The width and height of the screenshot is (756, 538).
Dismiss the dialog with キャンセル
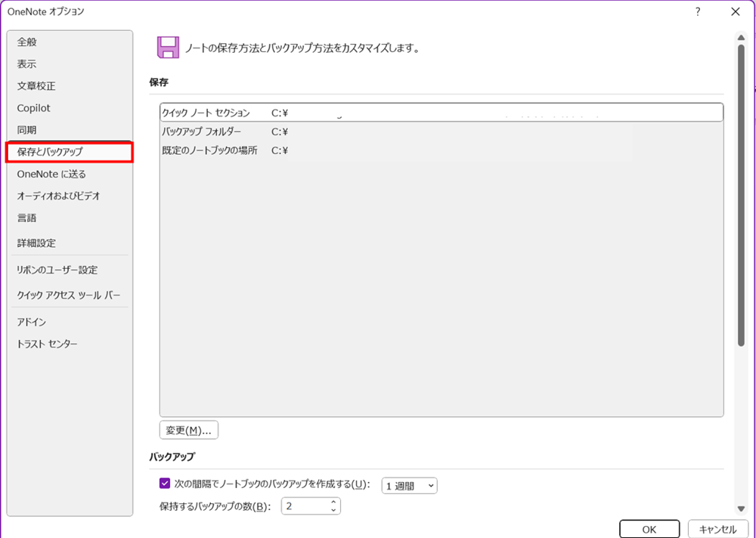[718, 530]
